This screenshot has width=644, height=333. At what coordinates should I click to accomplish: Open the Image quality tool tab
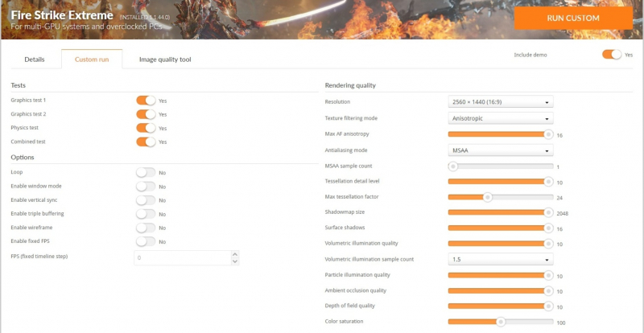pos(165,60)
